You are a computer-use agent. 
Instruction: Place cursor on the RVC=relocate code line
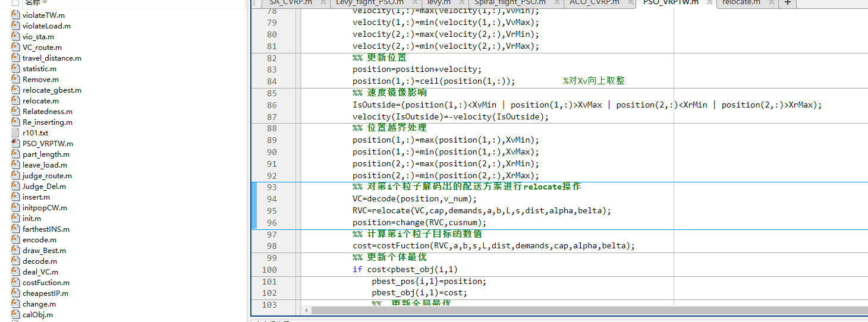(x=482, y=211)
